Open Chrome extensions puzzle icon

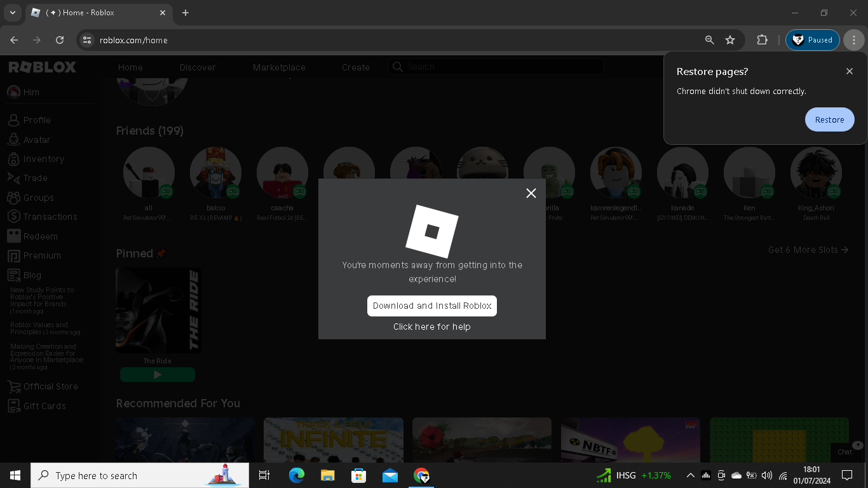pyautogui.click(x=762, y=40)
